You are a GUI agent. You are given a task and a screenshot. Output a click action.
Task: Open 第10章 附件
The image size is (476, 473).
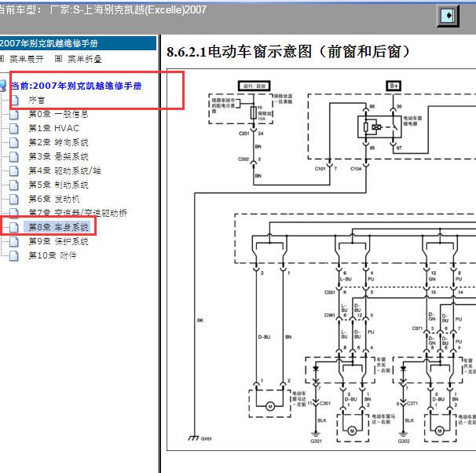click(x=53, y=255)
